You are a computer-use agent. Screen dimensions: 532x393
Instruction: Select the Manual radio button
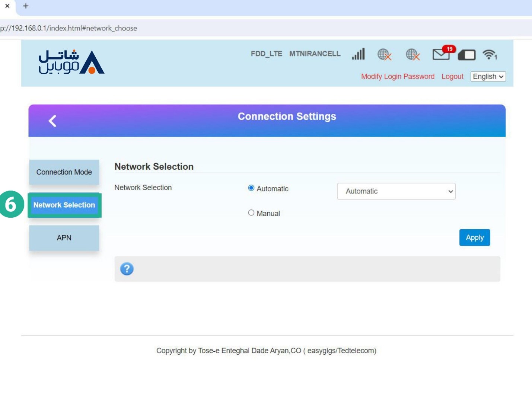(x=251, y=213)
